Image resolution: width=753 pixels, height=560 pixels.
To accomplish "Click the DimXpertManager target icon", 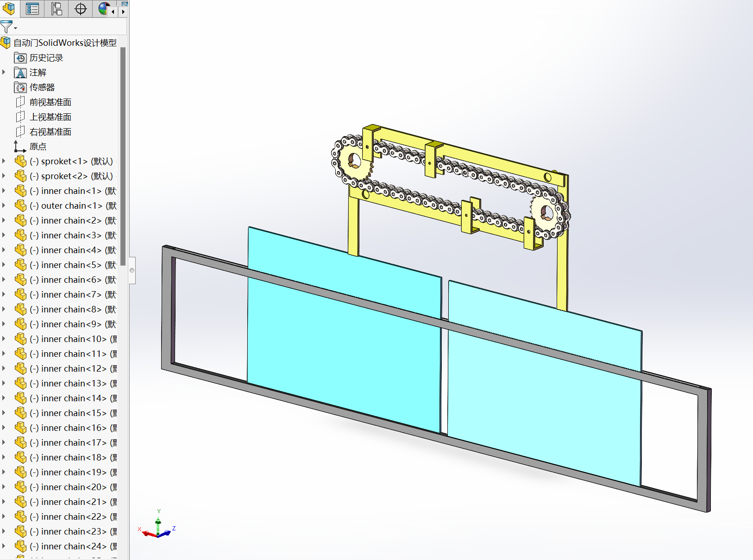I will point(80,9).
